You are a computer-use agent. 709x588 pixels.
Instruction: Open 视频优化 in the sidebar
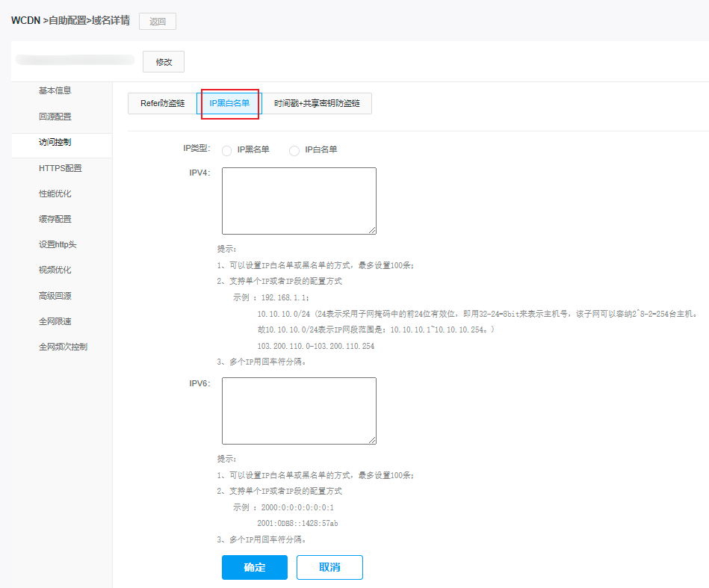coord(55,270)
